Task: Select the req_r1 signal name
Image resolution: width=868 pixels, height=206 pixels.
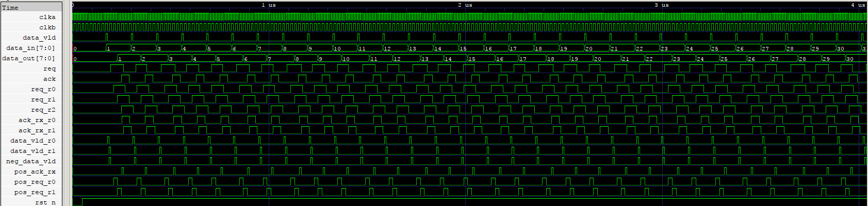Action: pyautogui.click(x=43, y=99)
